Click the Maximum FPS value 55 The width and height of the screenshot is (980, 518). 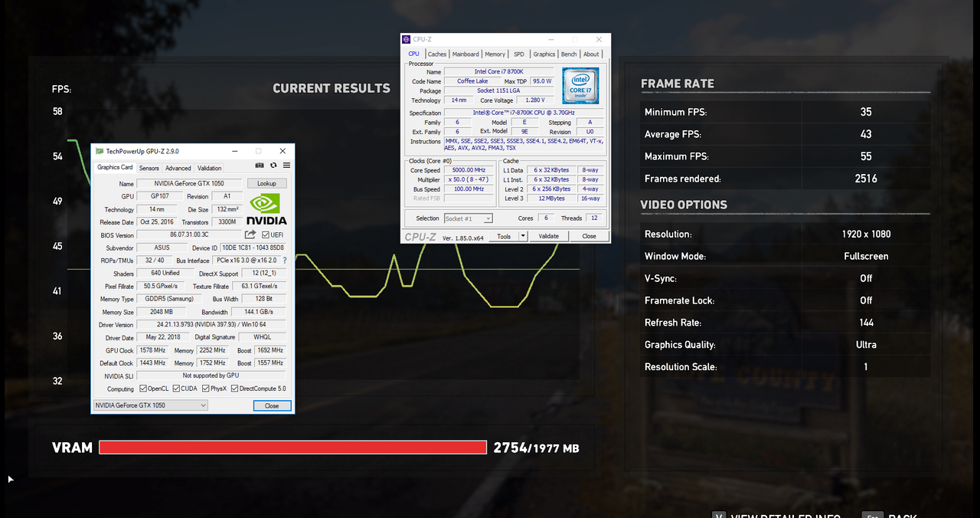[x=866, y=156]
